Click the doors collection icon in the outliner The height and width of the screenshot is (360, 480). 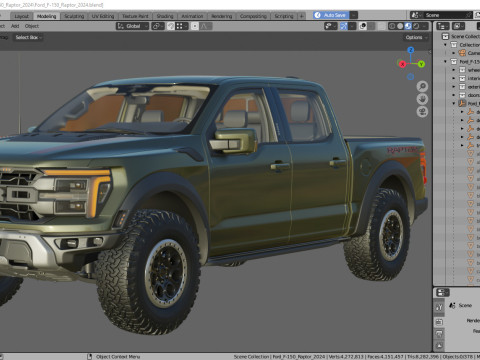point(462,95)
